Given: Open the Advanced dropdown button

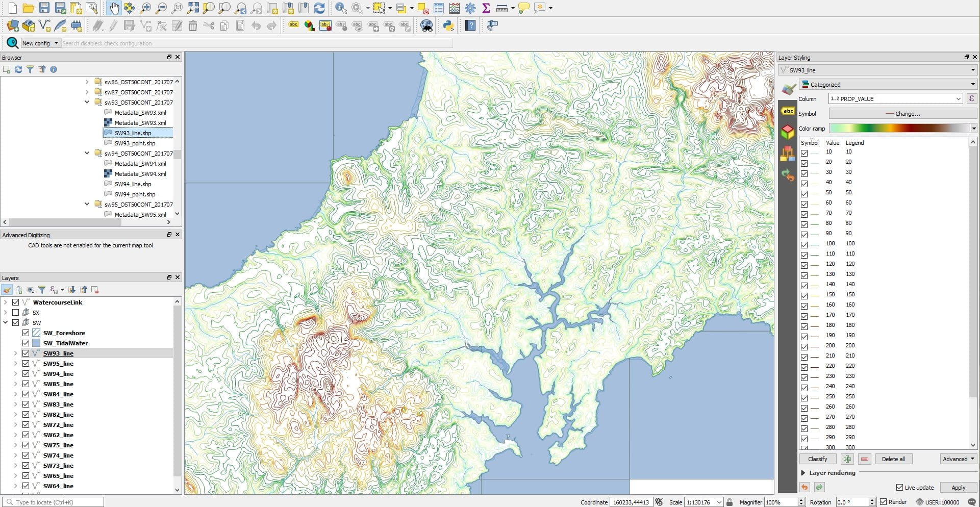Looking at the screenshot, I should [x=959, y=459].
